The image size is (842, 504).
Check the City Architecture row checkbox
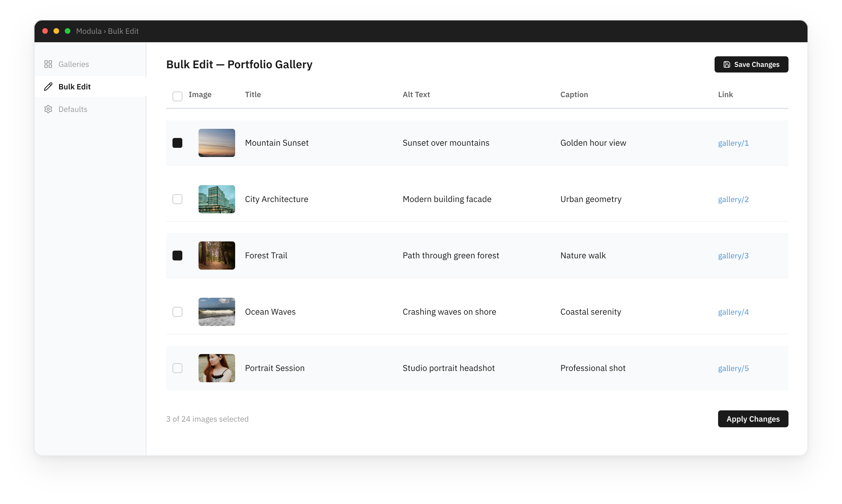click(x=177, y=199)
